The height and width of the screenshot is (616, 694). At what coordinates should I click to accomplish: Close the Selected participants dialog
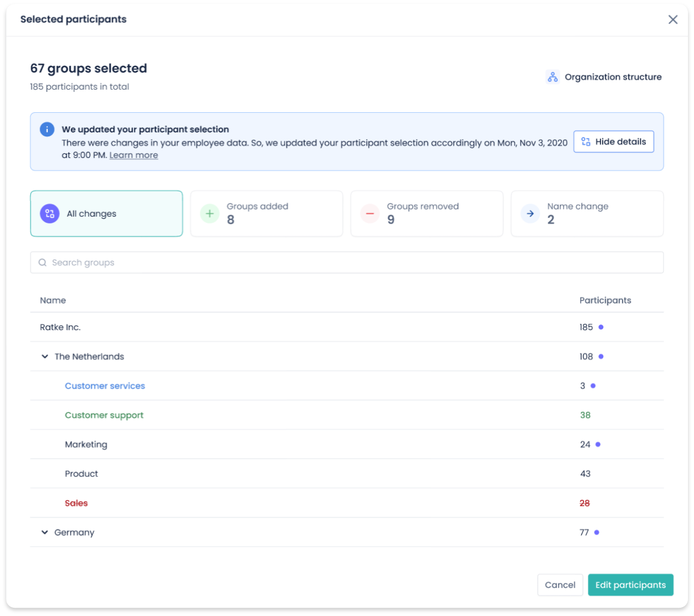coord(673,20)
